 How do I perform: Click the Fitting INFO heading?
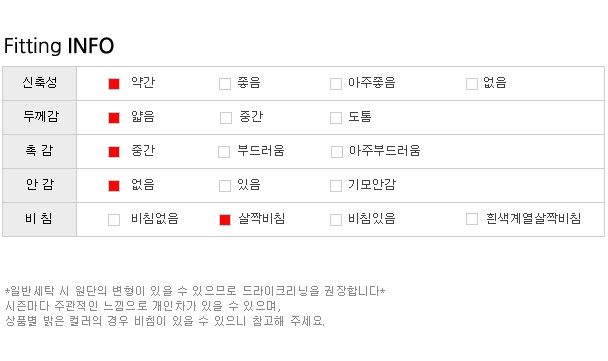[59, 46]
